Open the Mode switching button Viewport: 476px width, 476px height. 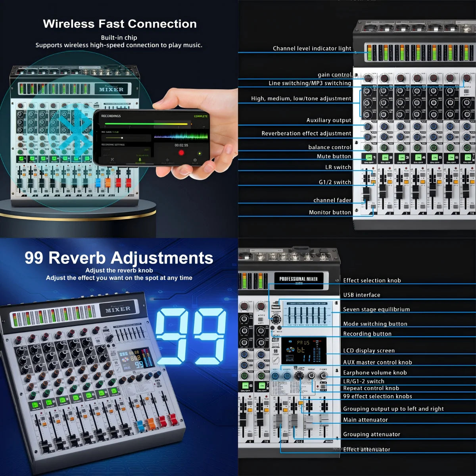[x=279, y=328]
